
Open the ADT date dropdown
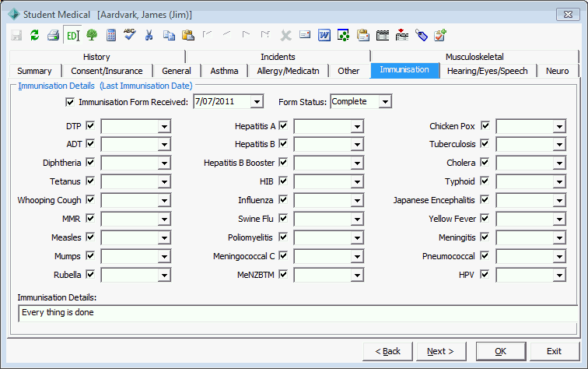click(164, 145)
